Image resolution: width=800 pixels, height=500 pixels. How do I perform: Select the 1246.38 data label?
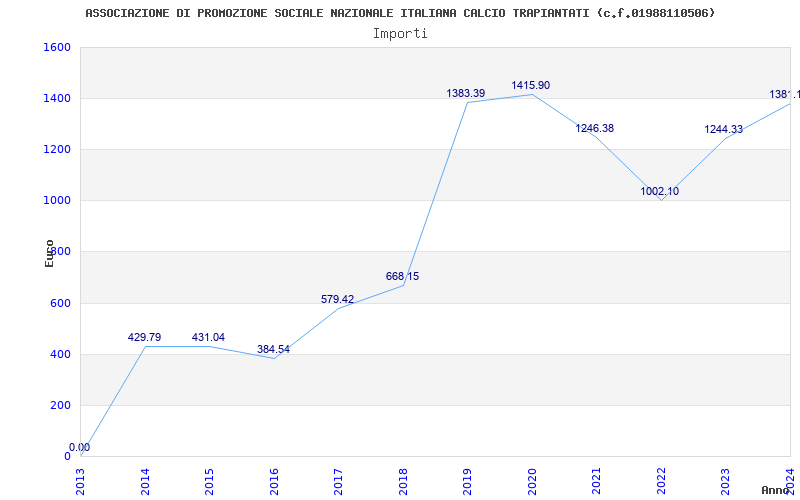click(x=594, y=129)
